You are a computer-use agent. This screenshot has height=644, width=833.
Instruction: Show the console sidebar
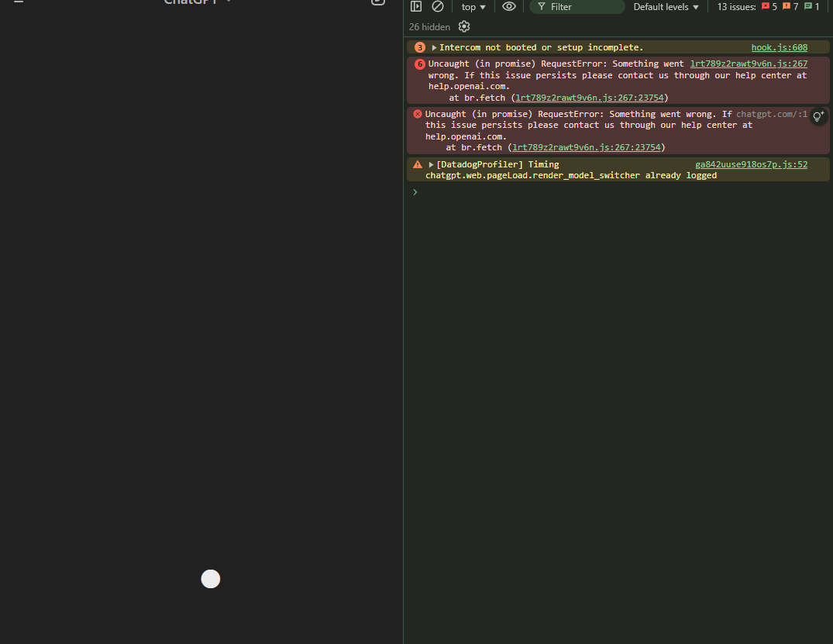[x=416, y=6]
